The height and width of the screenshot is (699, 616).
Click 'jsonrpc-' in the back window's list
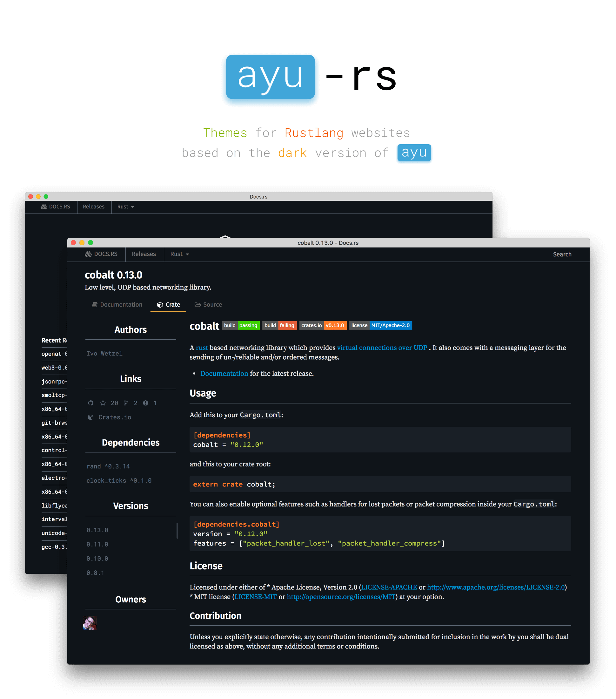54,381
